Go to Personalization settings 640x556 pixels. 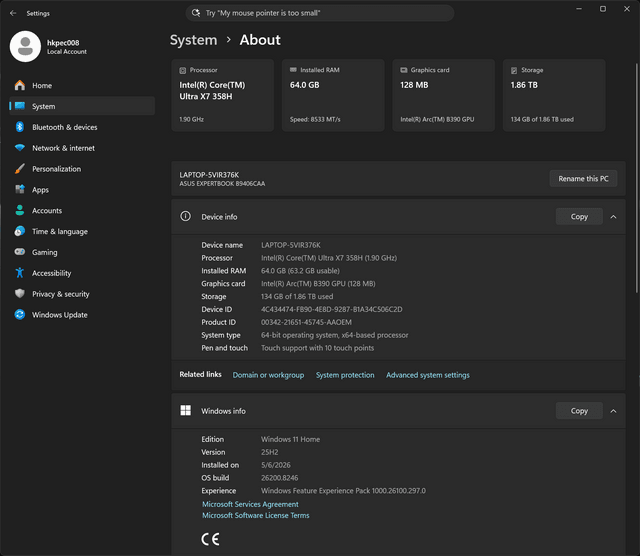[x=82, y=169]
